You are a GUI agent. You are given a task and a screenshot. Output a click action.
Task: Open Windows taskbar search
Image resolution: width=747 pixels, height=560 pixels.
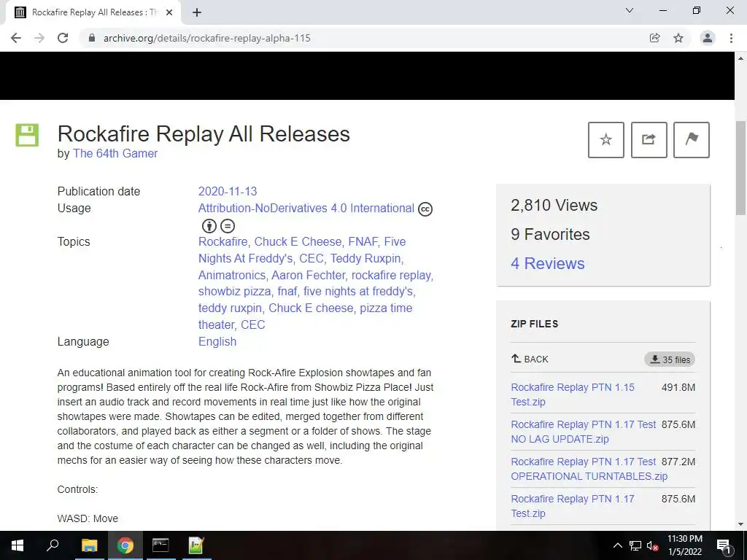pos(53,545)
